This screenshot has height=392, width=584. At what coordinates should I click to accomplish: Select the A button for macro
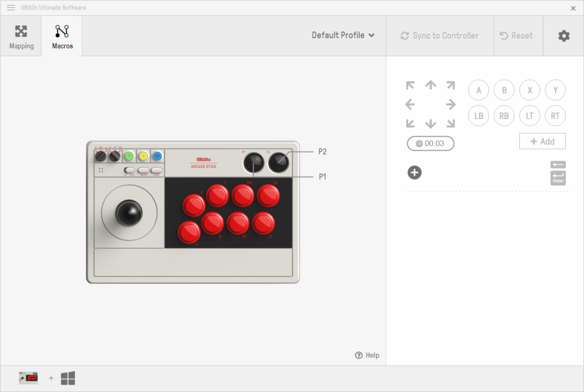point(479,90)
